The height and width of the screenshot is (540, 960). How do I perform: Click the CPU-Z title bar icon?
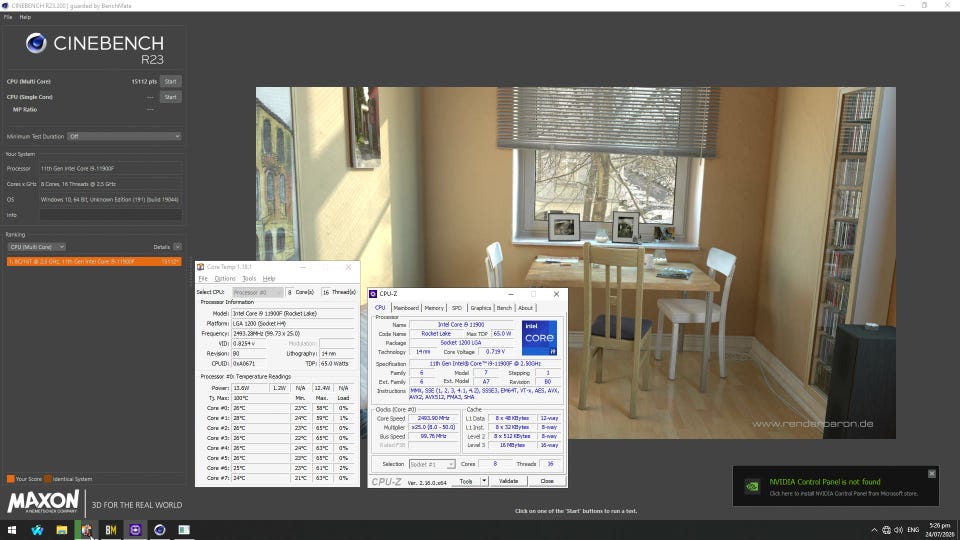click(373, 294)
